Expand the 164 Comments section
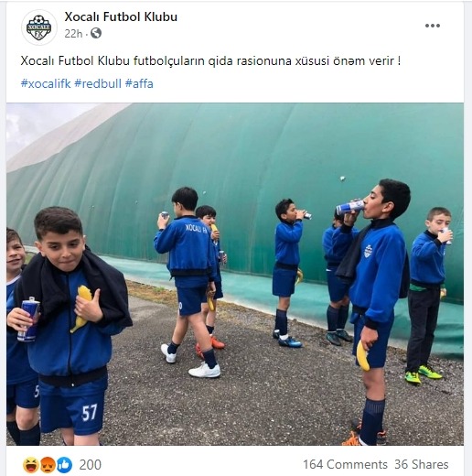472x476 pixels. click(345, 465)
